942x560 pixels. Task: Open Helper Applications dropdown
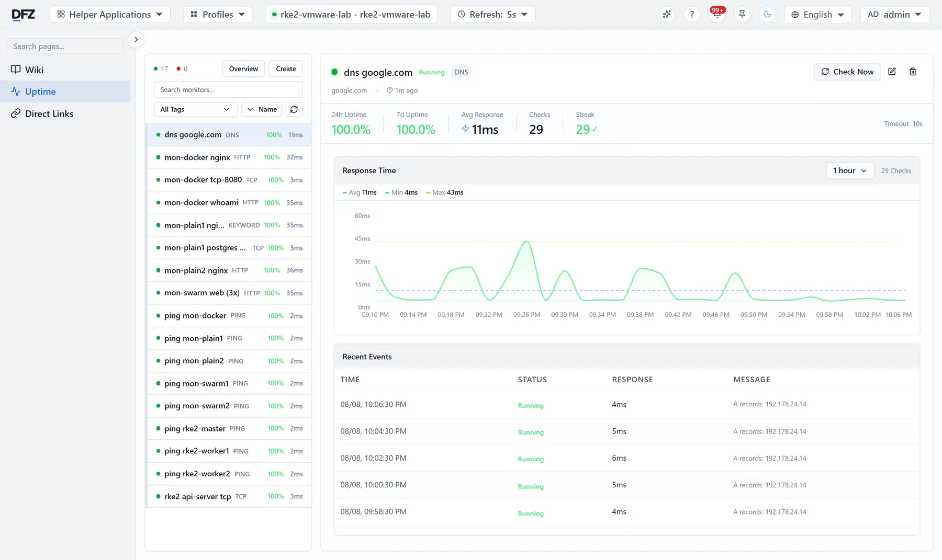110,15
